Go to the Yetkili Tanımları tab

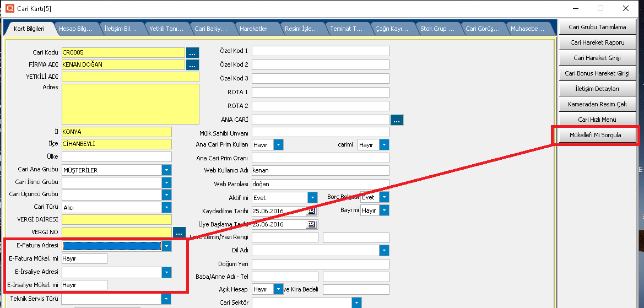pos(166,29)
